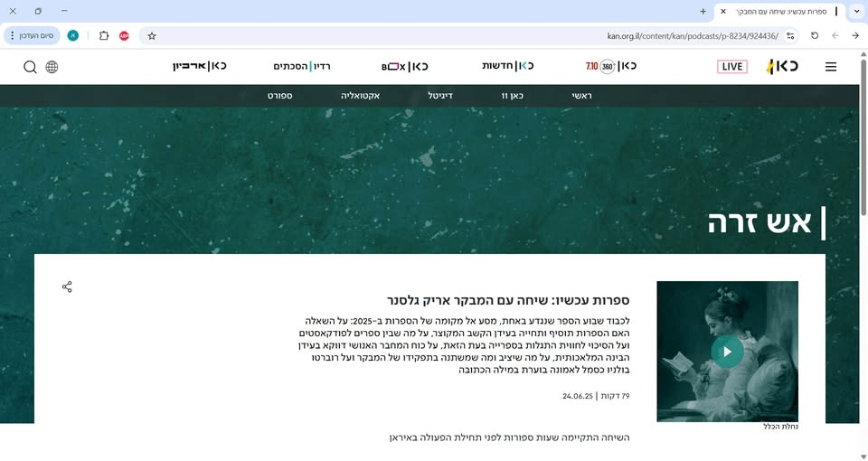Click the Kan logo in the header
The height and width of the screenshot is (461, 868).
782,67
